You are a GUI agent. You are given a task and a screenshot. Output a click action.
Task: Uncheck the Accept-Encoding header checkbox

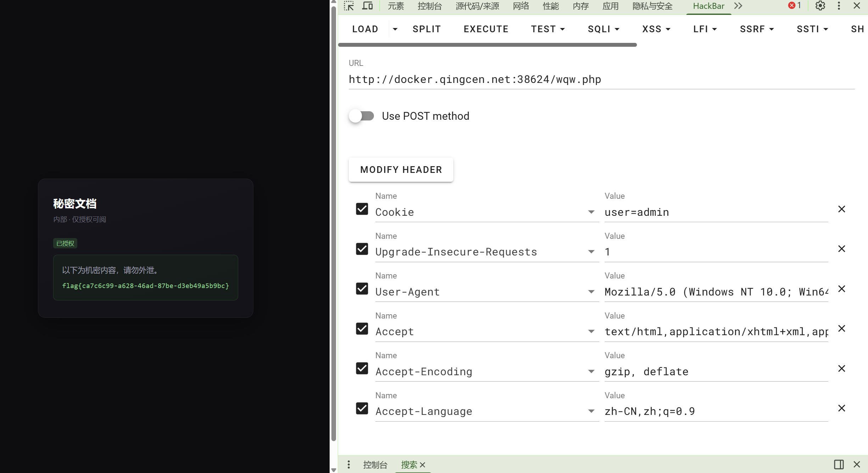(362, 368)
